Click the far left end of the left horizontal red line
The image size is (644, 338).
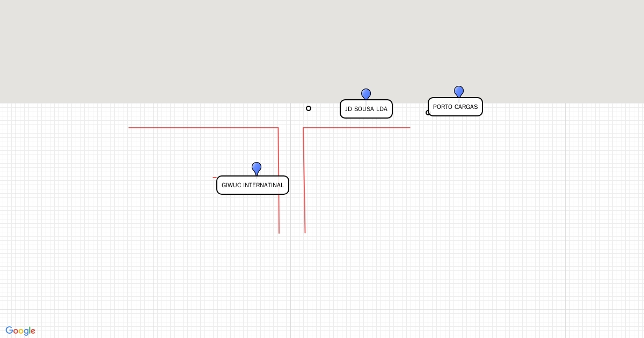(x=130, y=128)
